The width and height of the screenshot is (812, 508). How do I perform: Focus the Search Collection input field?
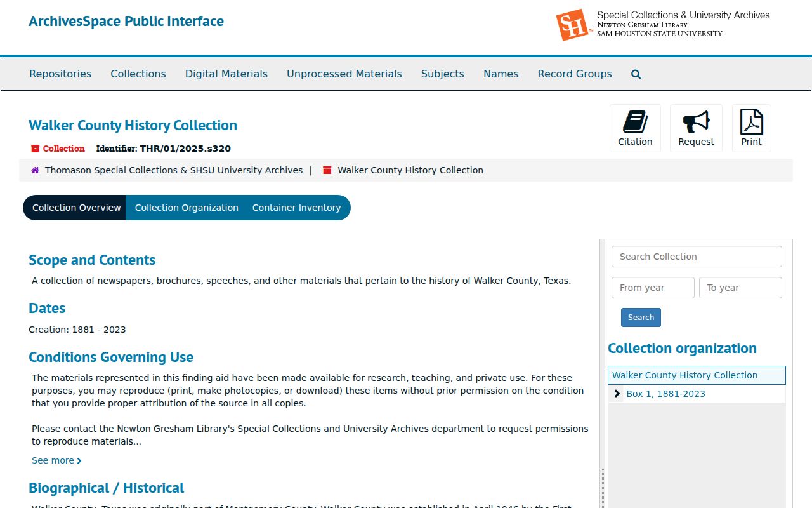[697, 257]
